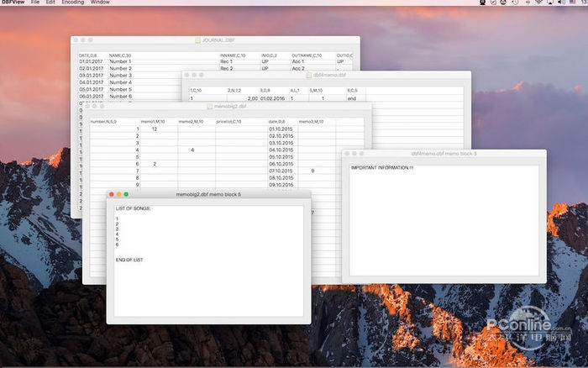Click the JOURNAL.DBF document icon in title bar
Screen dimensions: 588x368
pyautogui.click(x=197, y=40)
